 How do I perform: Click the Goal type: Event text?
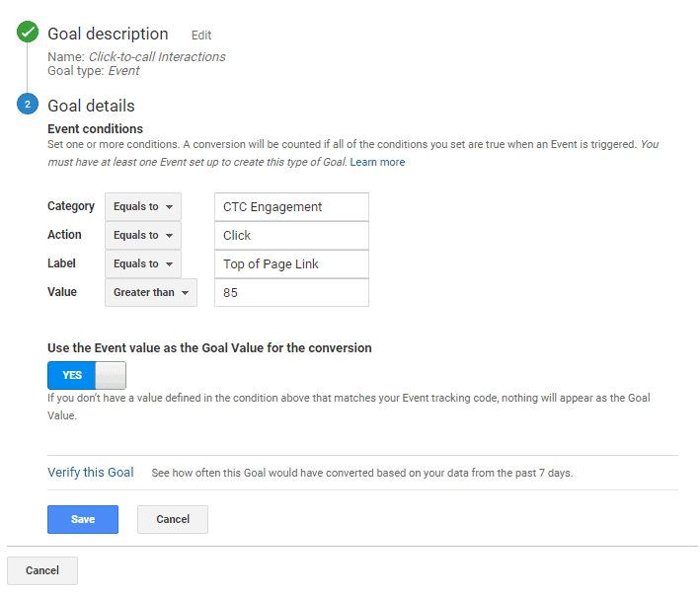click(x=94, y=71)
